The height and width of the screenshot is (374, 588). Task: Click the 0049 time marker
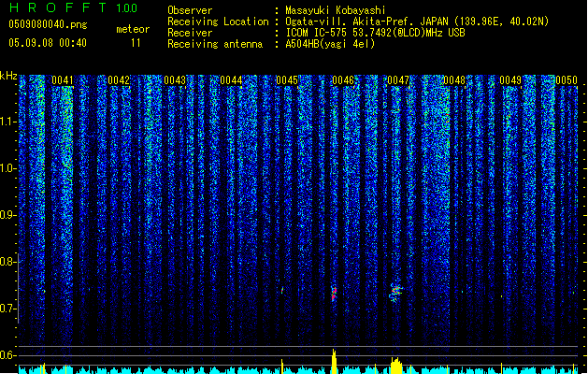pos(510,80)
